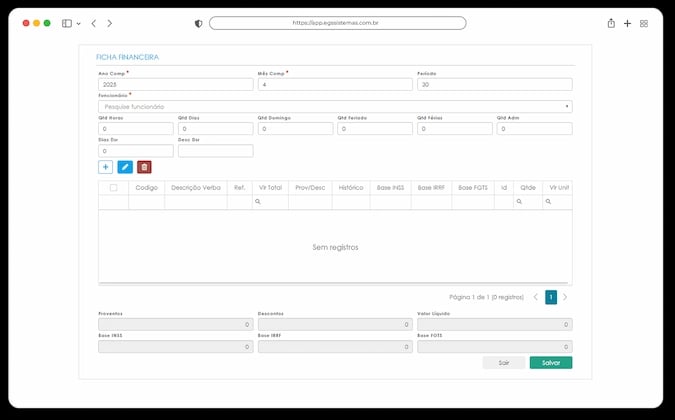Click the Desc Dsr input field
Image resolution: width=675 pixels, height=420 pixels.
point(216,151)
